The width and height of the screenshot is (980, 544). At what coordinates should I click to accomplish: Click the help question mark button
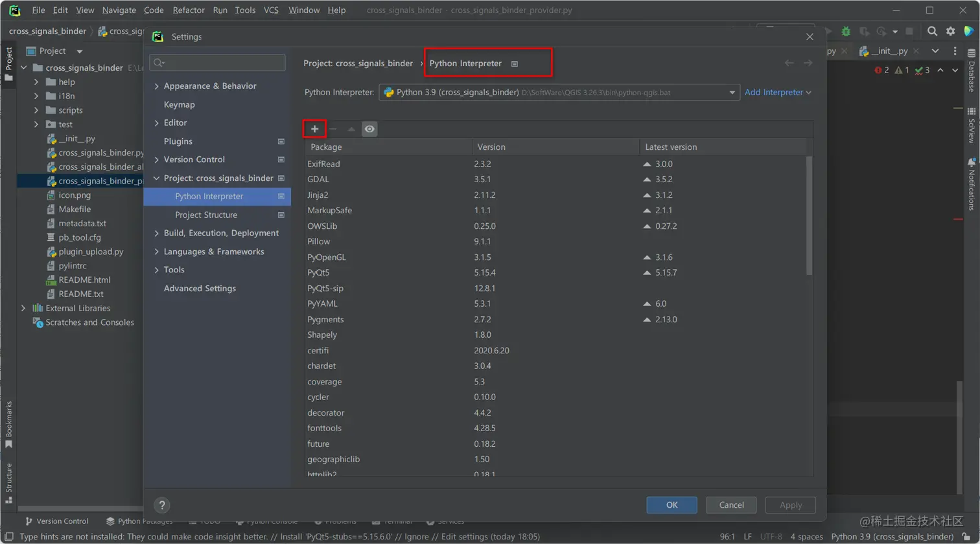click(162, 505)
